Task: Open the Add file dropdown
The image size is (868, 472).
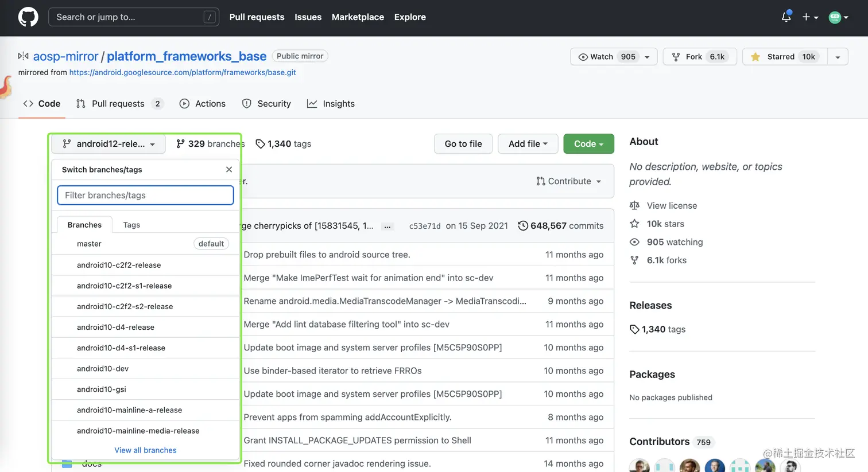Action: [528, 144]
